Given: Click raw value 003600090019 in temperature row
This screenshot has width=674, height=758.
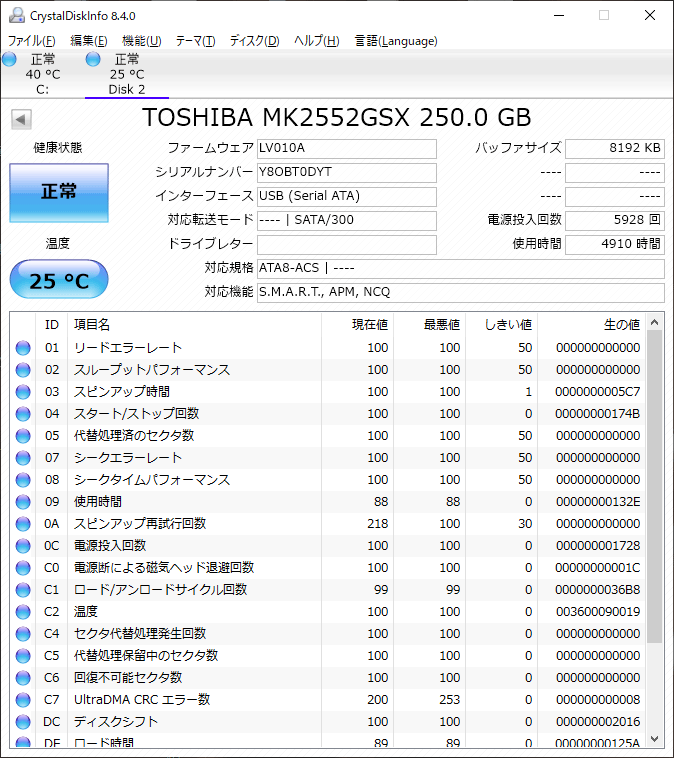Looking at the screenshot, I should pos(598,612).
